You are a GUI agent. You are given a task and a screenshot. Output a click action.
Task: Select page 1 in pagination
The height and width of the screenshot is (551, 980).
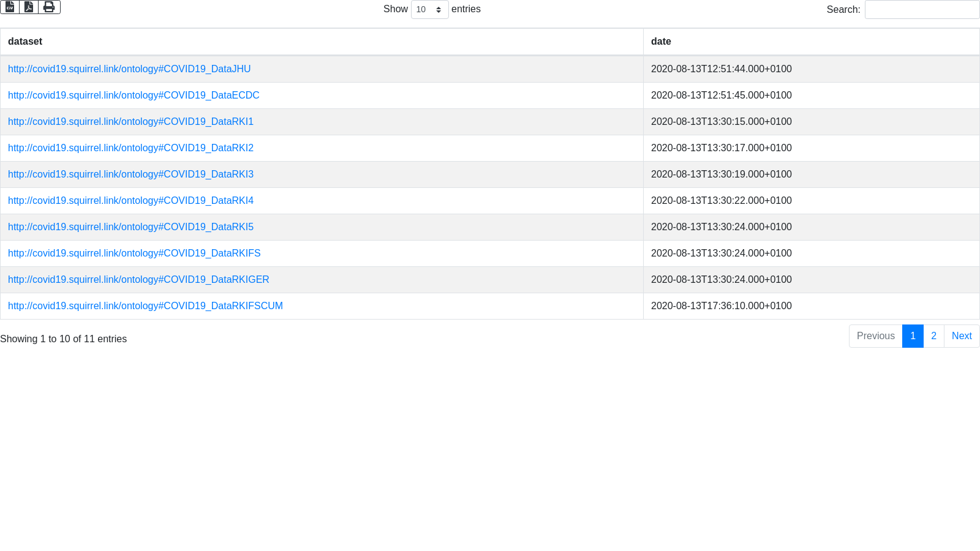click(x=913, y=336)
